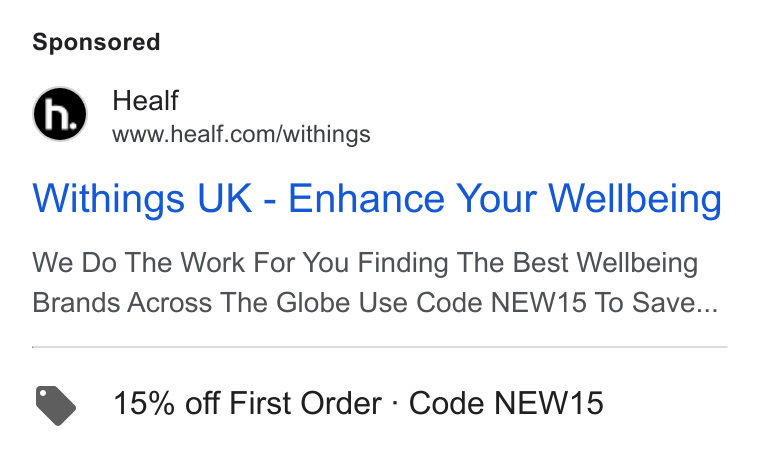Click the divider line above the offer
The image size is (760, 464).
(x=380, y=347)
